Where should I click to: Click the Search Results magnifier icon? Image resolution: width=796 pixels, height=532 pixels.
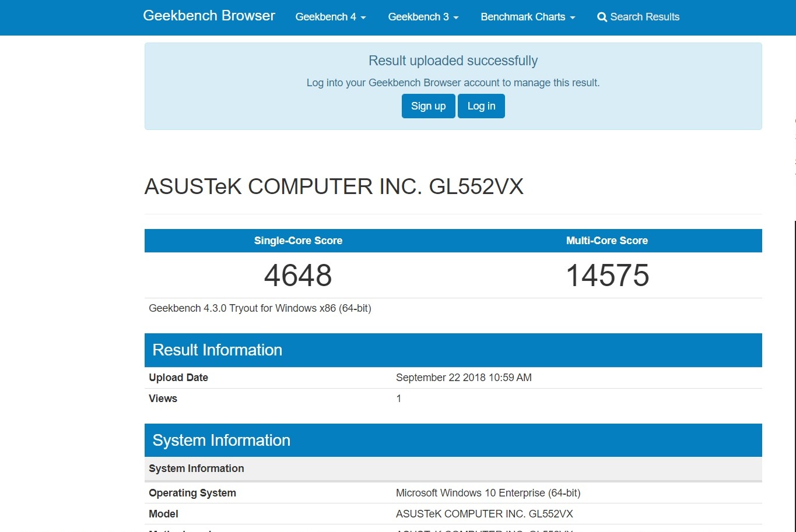point(602,17)
